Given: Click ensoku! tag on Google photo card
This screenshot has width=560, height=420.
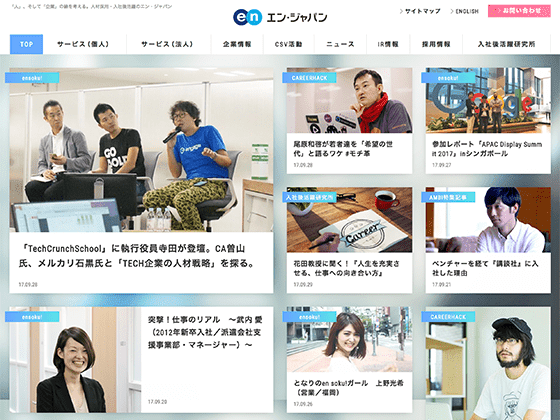Looking at the screenshot, I should click(x=448, y=78).
